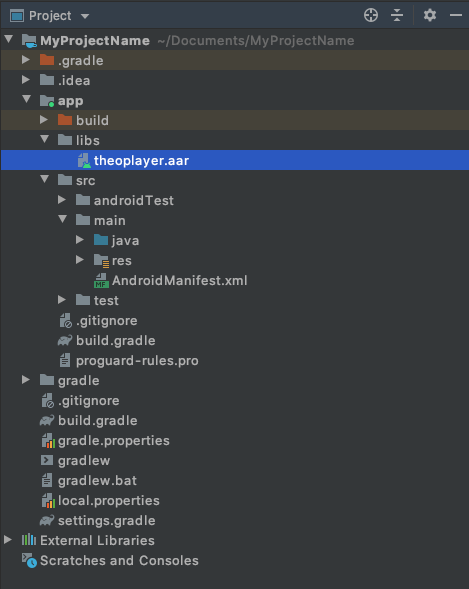Viewport: 469px width, 589px height.
Task: Expand the External Libraries node arrow
Action: (8, 540)
